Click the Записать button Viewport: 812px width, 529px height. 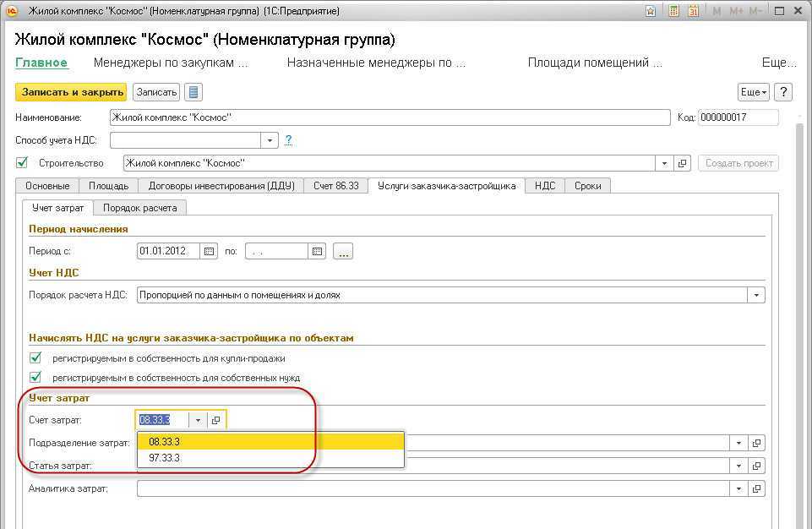156,92
